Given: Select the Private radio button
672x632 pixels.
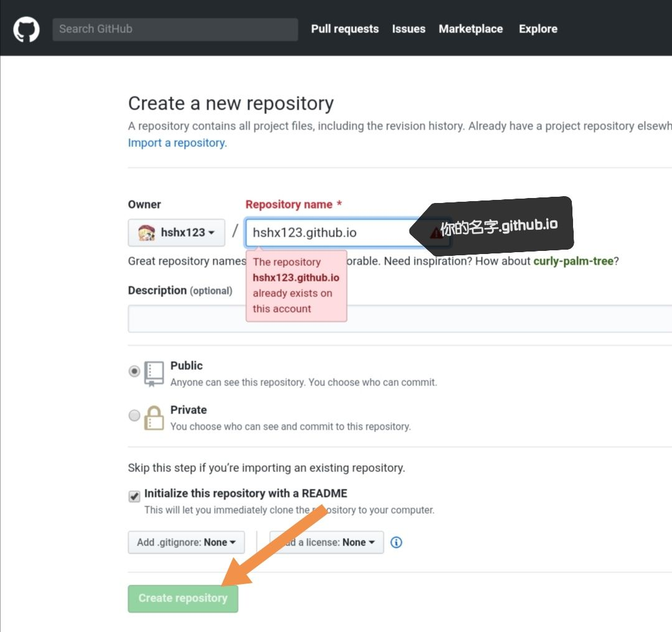Looking at the screenshot, I should coord(134,415).
